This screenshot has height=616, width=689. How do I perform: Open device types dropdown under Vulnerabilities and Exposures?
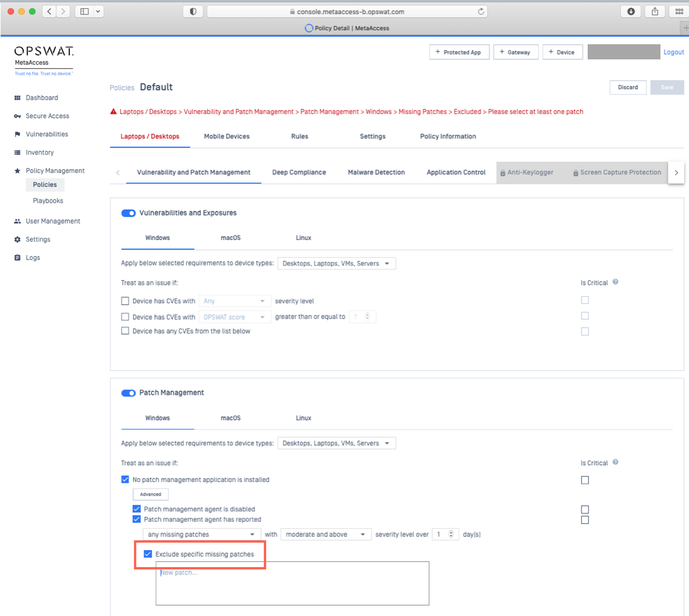337,264
